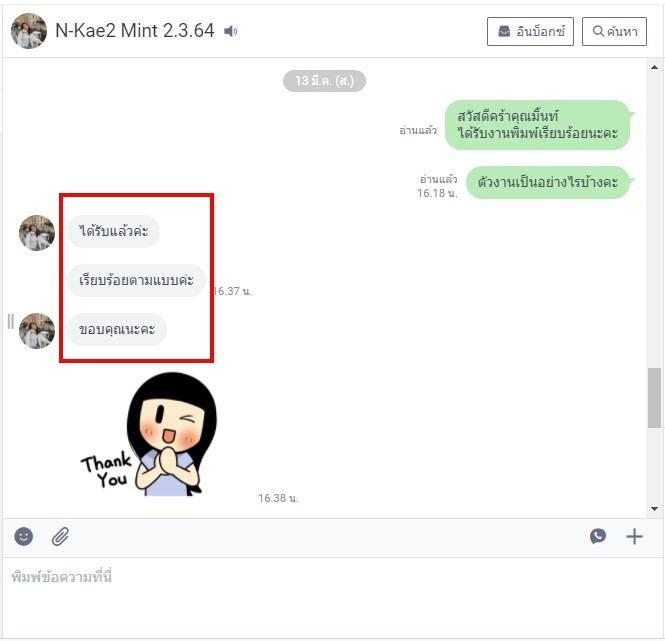Click chat title N-Kae2 Mint 2.3.64
Screen dimensions: 665x641
point(135,31)
